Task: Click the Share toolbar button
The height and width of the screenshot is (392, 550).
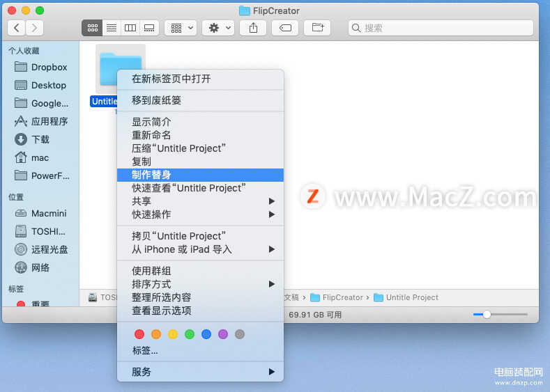Action: 253,28
